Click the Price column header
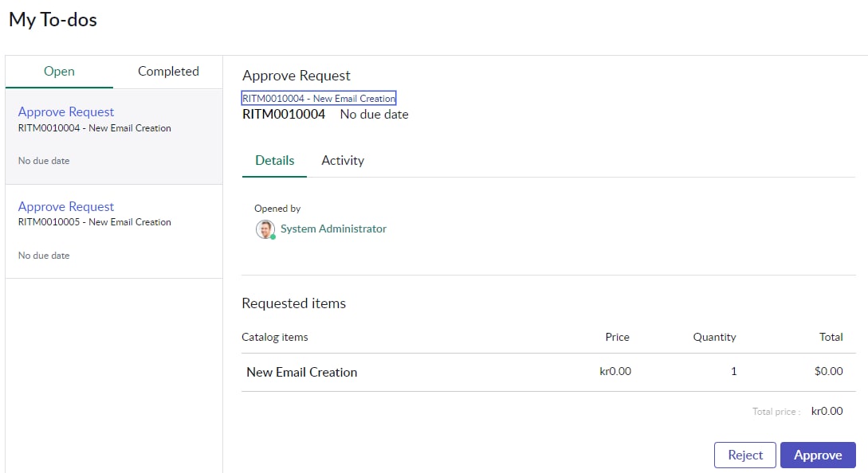 (x=617, y=337)
